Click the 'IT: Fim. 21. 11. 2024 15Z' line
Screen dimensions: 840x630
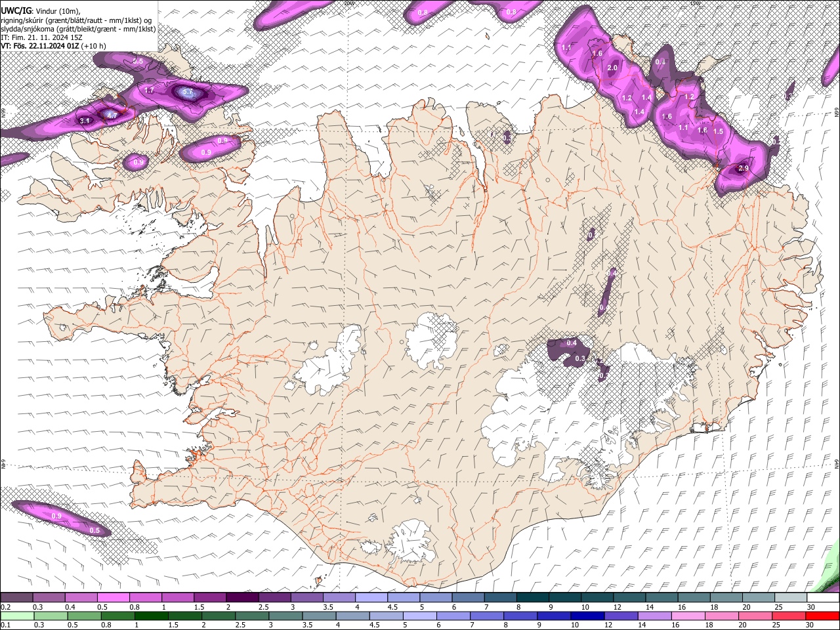click(x=41, y=37)
